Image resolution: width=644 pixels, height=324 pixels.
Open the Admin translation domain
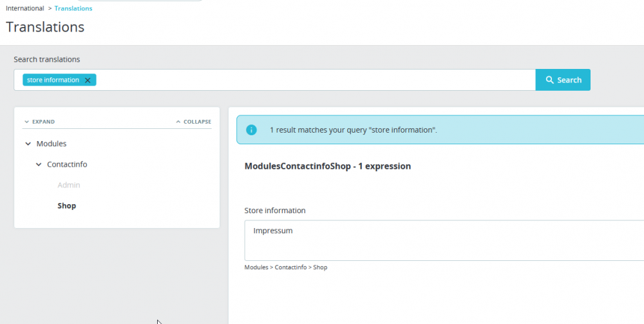coord(69,185)
